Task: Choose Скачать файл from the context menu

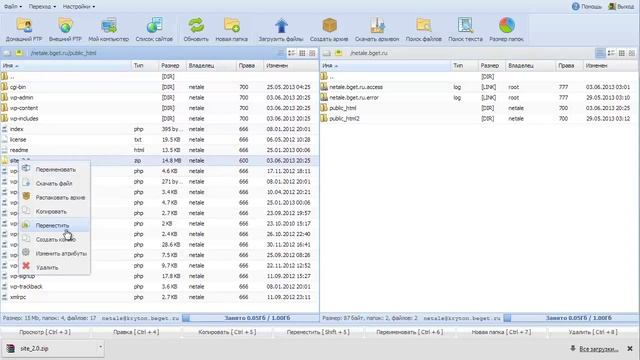Action: 54,183
